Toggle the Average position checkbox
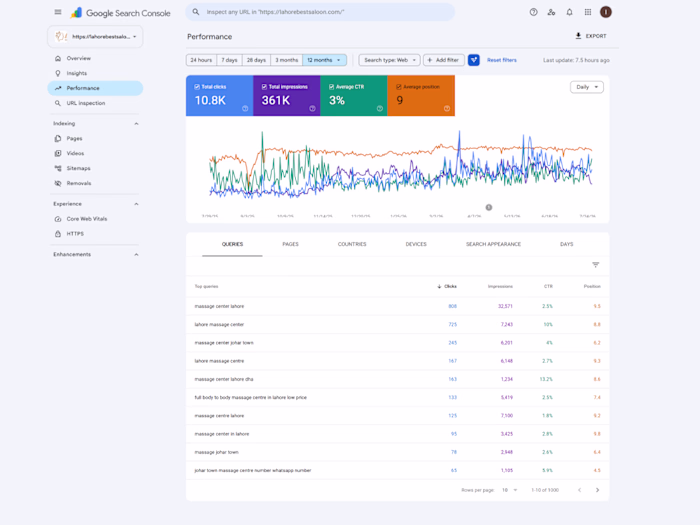 click(x=399, y=87)
